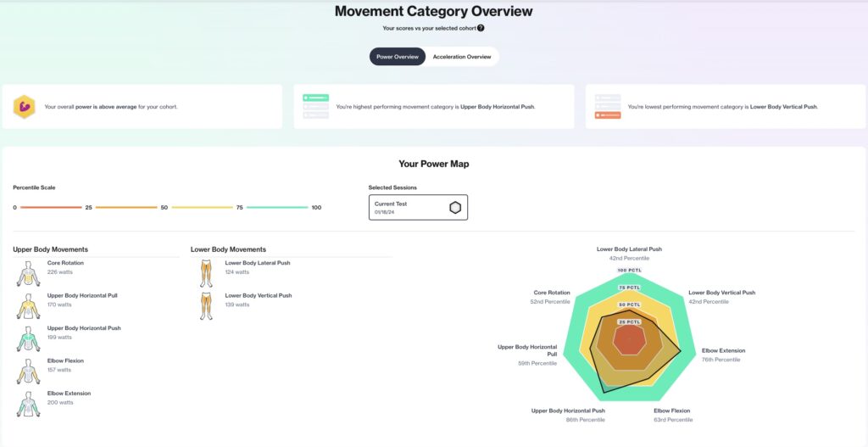
Task: Click the red 0–25 percentile scale bar
Action: [51, 208]
